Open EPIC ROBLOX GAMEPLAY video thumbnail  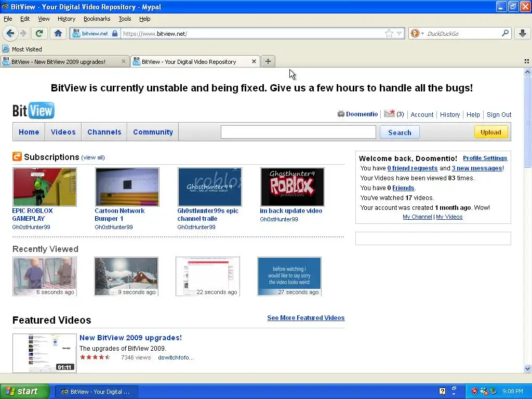tap(45, 187)
